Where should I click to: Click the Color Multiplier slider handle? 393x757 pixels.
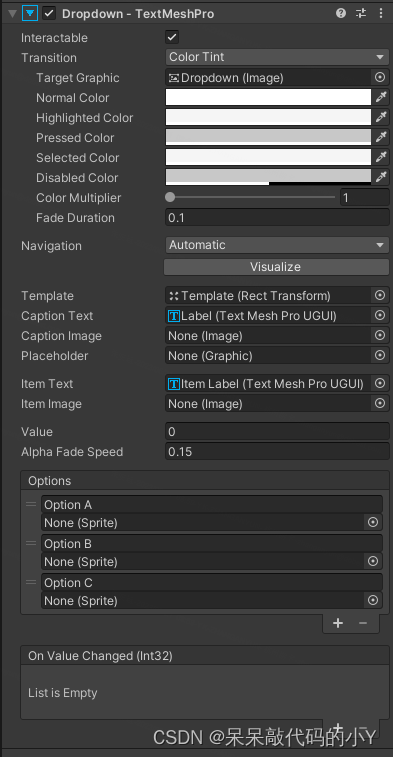click(170, 197)
